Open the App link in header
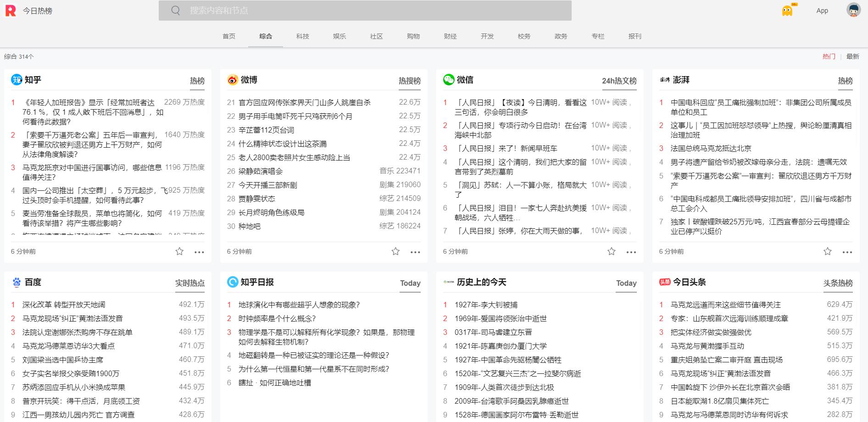Screen dimensions: 868x422 822,11
